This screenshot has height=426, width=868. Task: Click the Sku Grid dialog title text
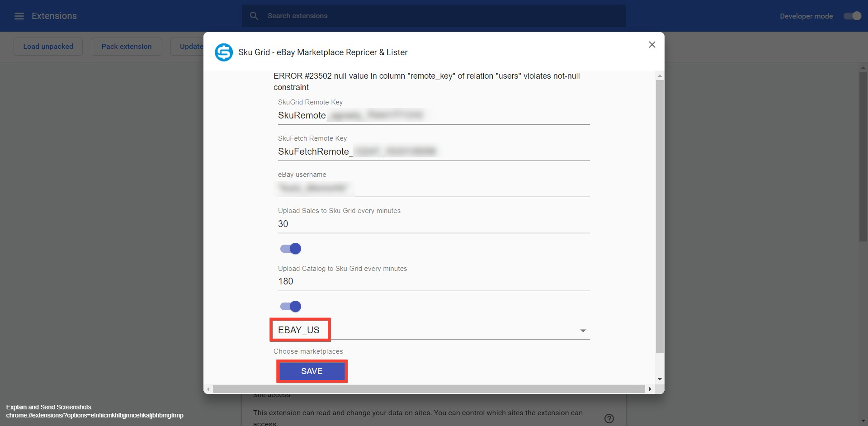click(x=323, y=52)
